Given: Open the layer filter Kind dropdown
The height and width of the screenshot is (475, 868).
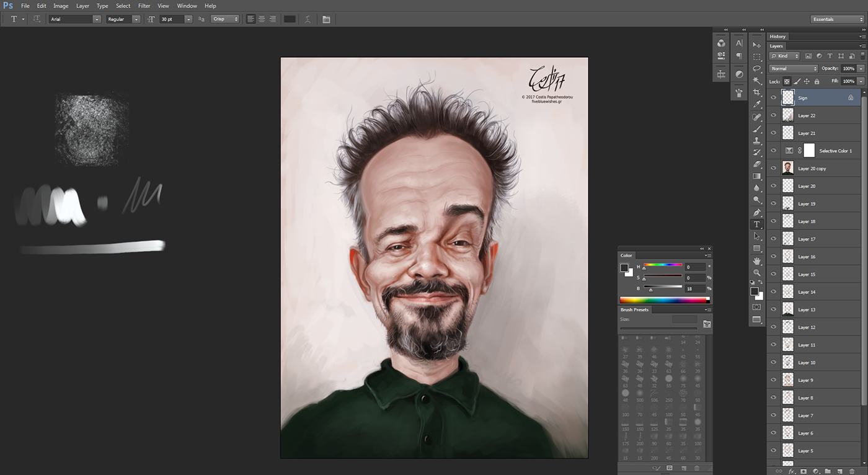Looking at the screenshot, I should 784,56.
